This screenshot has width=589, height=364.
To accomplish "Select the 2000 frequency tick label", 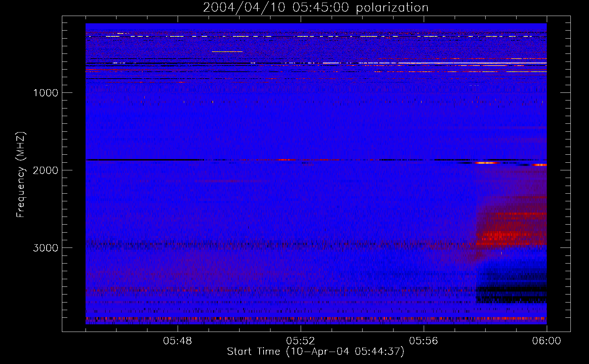I will [x=46, y=170].
